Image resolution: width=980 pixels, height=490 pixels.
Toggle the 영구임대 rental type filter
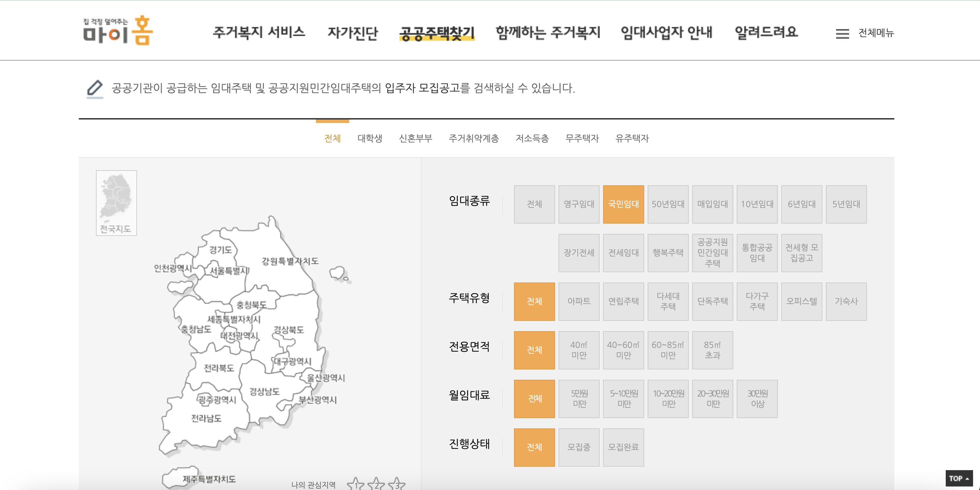click(x=579, y=204)
